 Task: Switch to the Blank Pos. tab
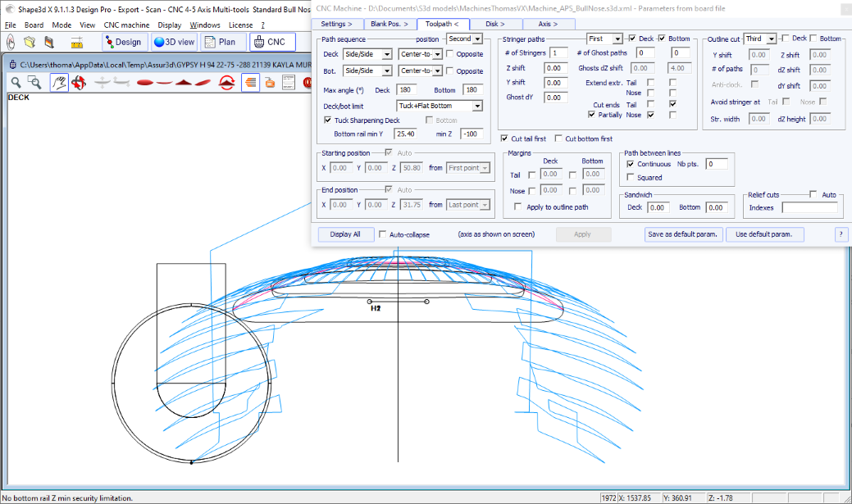(x=389, y=24)
